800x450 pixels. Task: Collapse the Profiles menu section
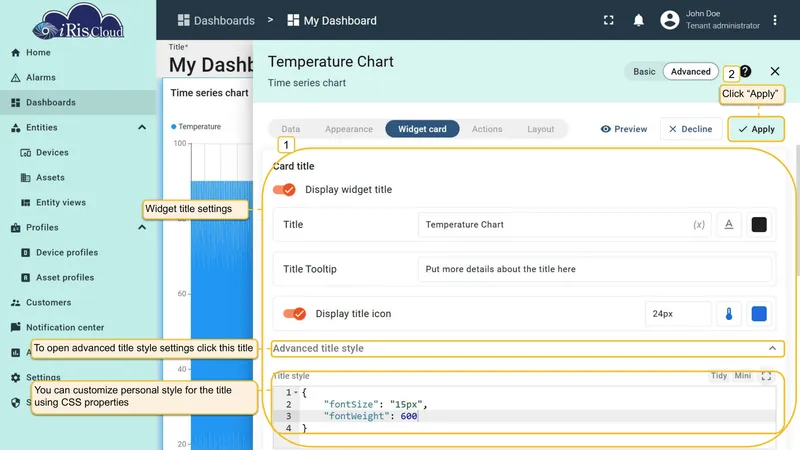pyautogui.click(x=142, y=228)
